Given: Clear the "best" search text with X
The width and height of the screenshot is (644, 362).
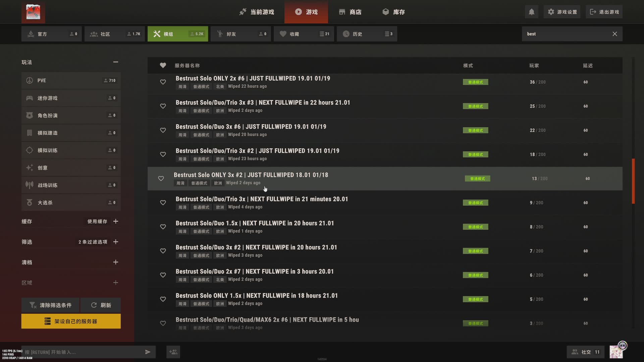Looking at the screenshot, I should (614, 34).
